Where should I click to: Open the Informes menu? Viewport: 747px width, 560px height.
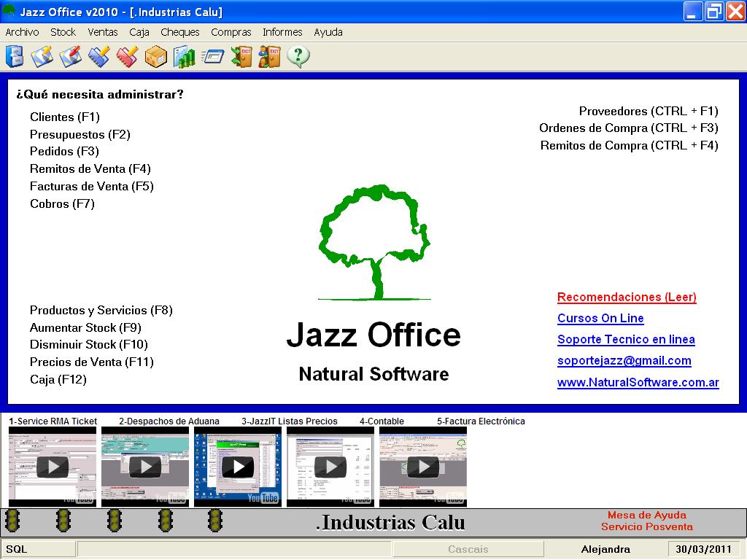[x=282, y=32]
